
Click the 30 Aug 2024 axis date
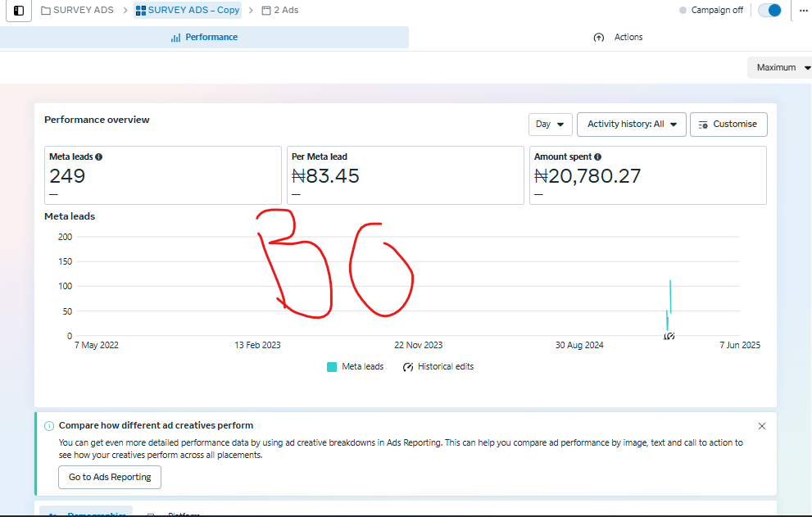[x=579, y=345]
